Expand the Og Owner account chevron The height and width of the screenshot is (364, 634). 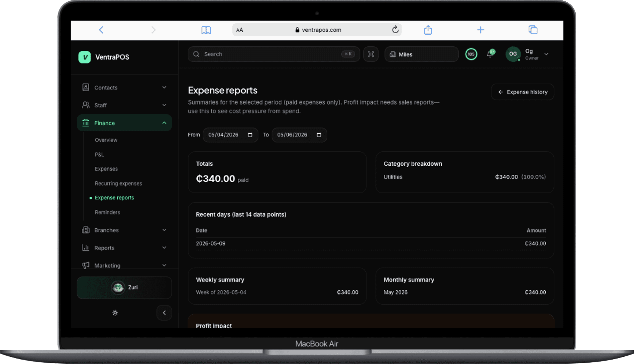(x=546, y=54)
